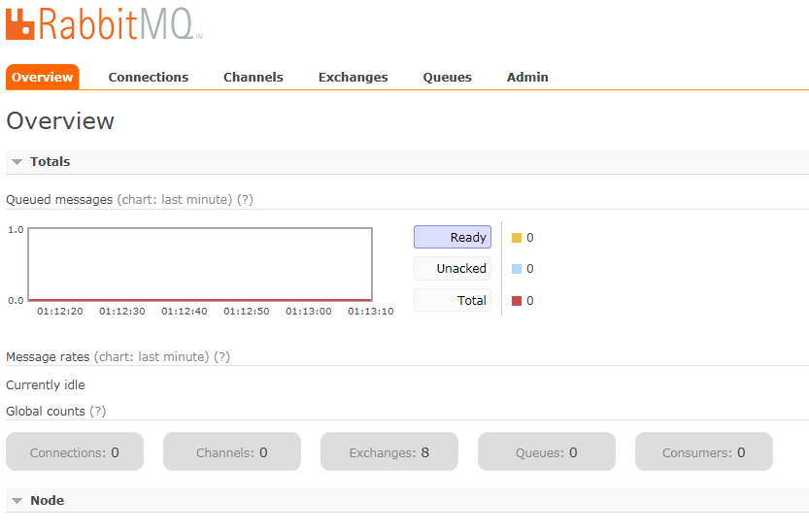Toggle the Total series legend entry
Screen dimensions: 809x532
point(453,301)
